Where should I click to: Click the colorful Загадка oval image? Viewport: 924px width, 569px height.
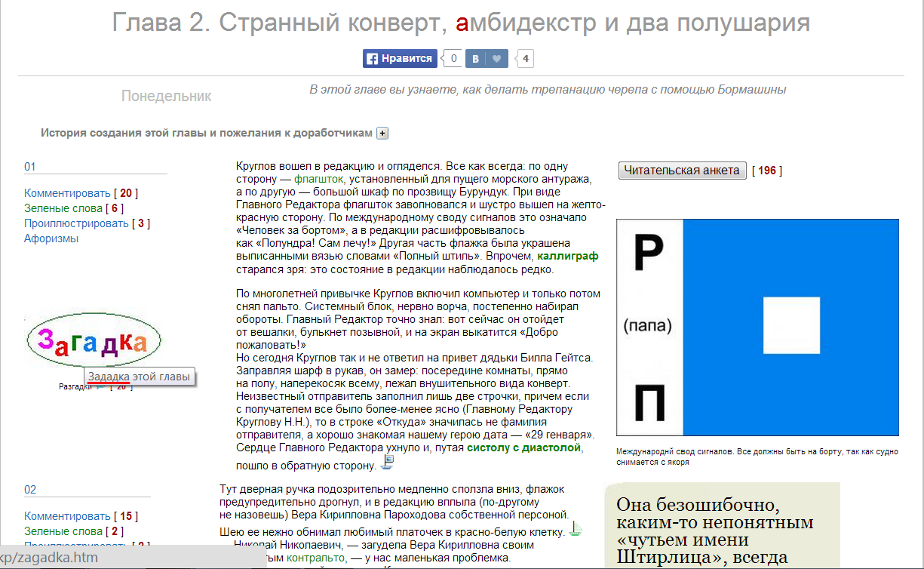pos(94,343)
